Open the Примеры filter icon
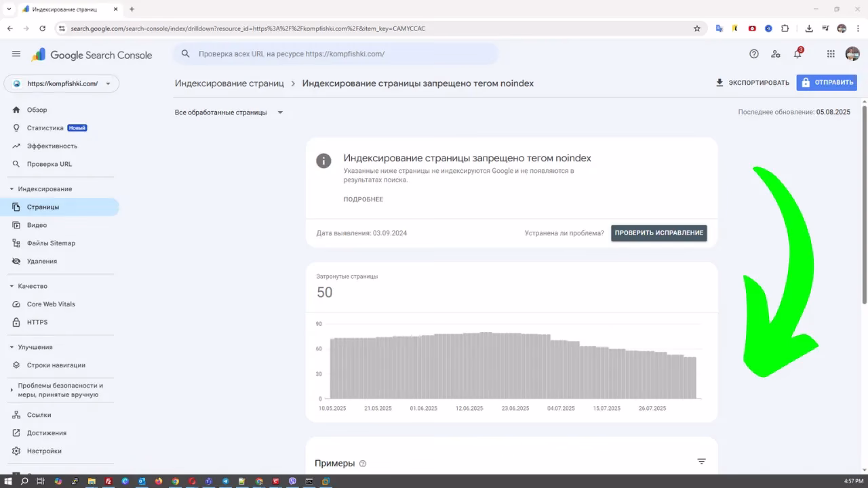868x488 pixels. pos(701,461)
